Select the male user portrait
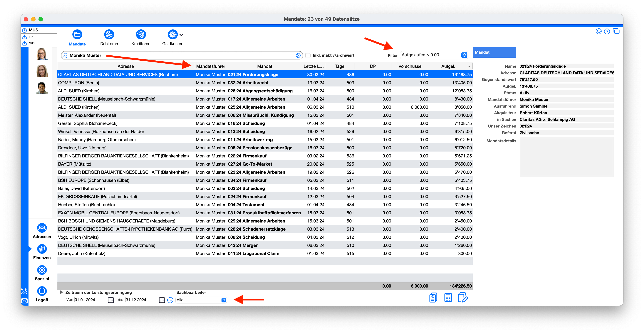 point(42,88)
